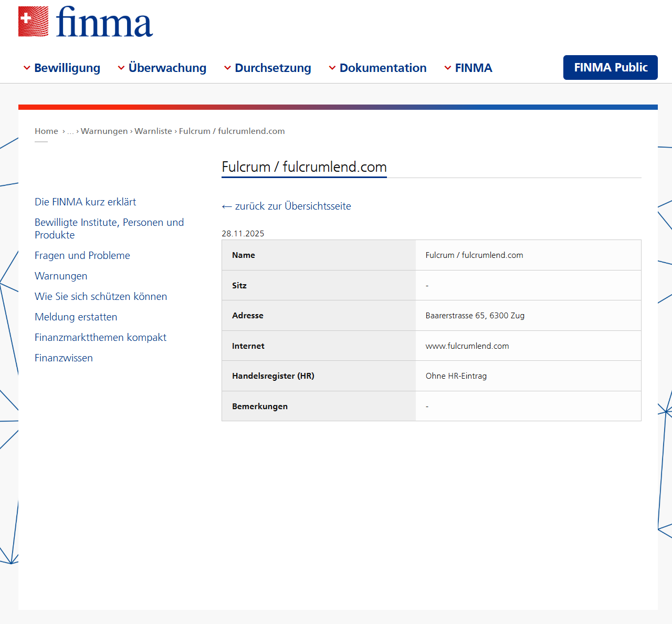
Task: Open Warnliste in the breadcrumb
Action: point(153,131)
